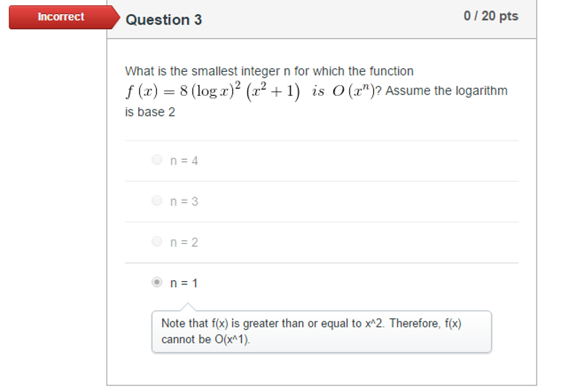The height and width of the screenshot is (392, 585).
Task: Click the "n = 1" answer label
Action: 184,283
